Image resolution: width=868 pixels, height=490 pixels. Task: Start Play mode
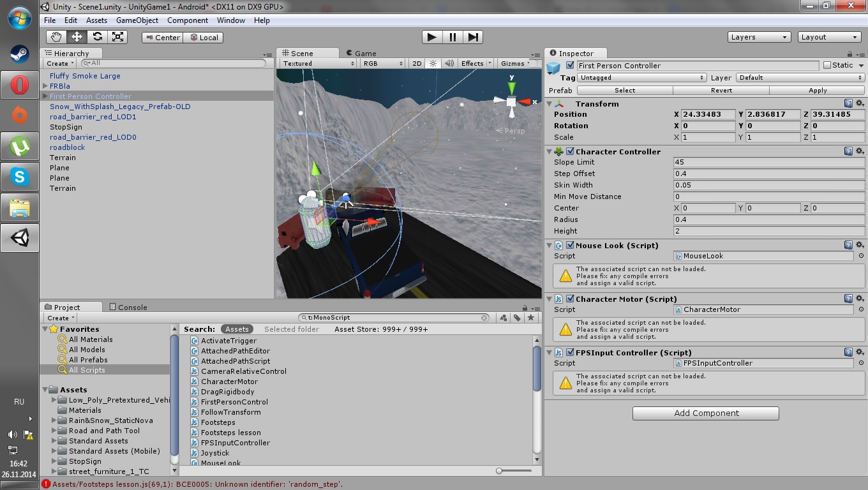tap(432, 37)
